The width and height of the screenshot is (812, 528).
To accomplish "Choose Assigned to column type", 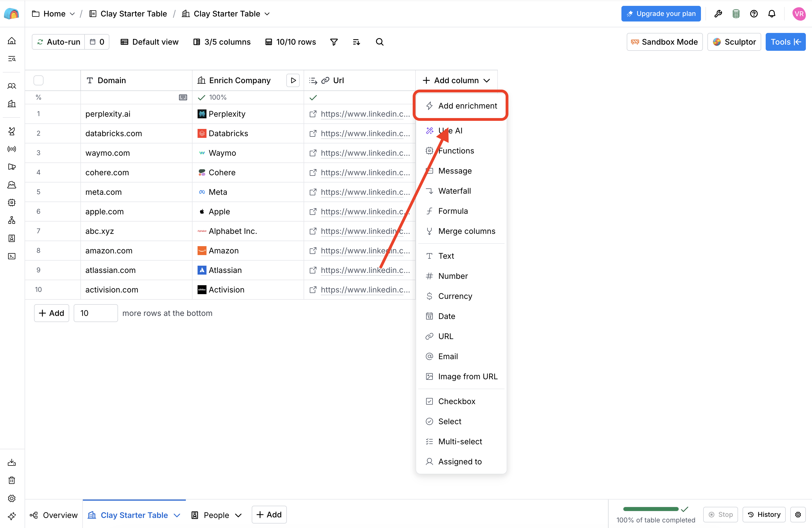I will (x=461, y=462).
